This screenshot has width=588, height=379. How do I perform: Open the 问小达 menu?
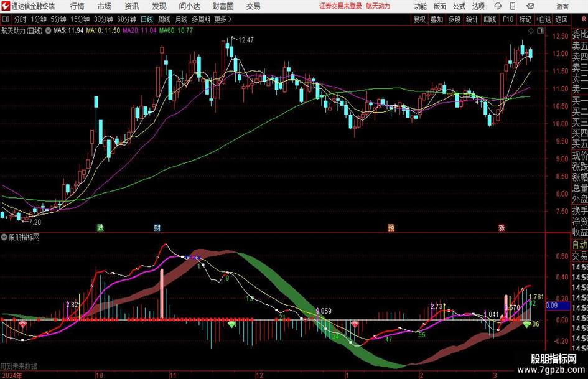click(189, 6)
